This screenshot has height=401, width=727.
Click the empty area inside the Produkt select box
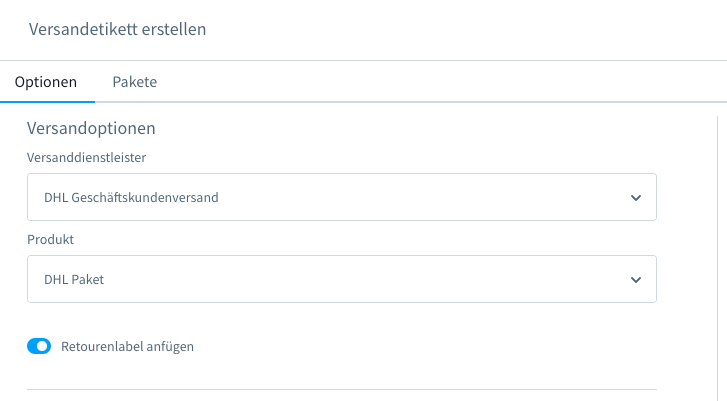400,280
